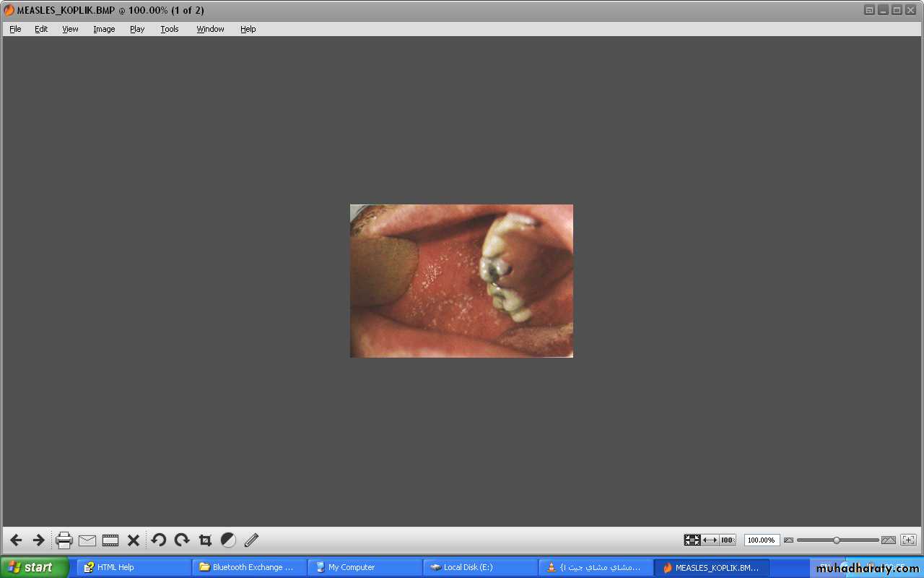Open the Image menu
Screen dimensions: 924x578
104,29
